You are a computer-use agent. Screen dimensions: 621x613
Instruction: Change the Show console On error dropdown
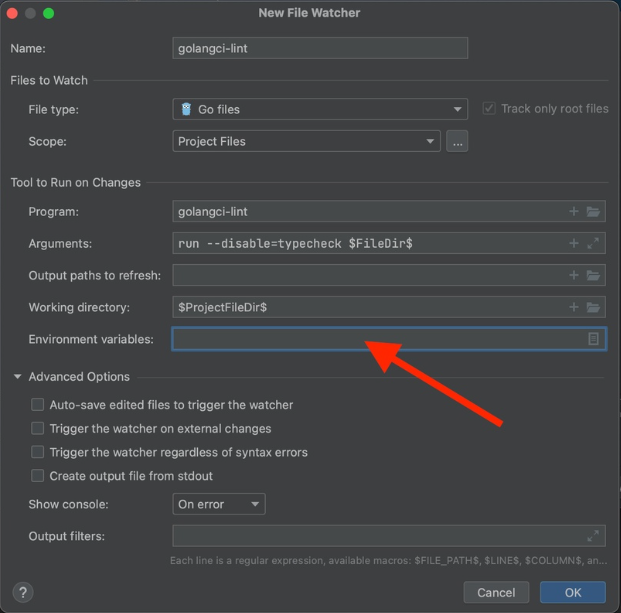219,504
